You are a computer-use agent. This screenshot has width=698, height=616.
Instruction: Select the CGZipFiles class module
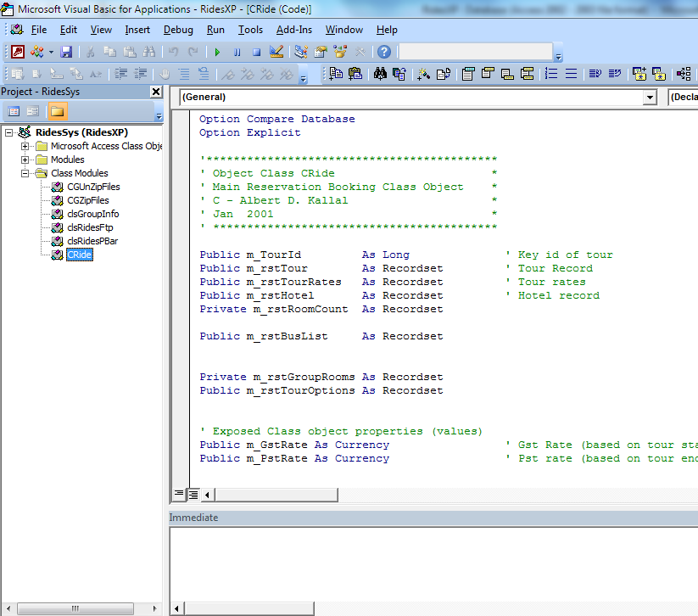(88, 200)
